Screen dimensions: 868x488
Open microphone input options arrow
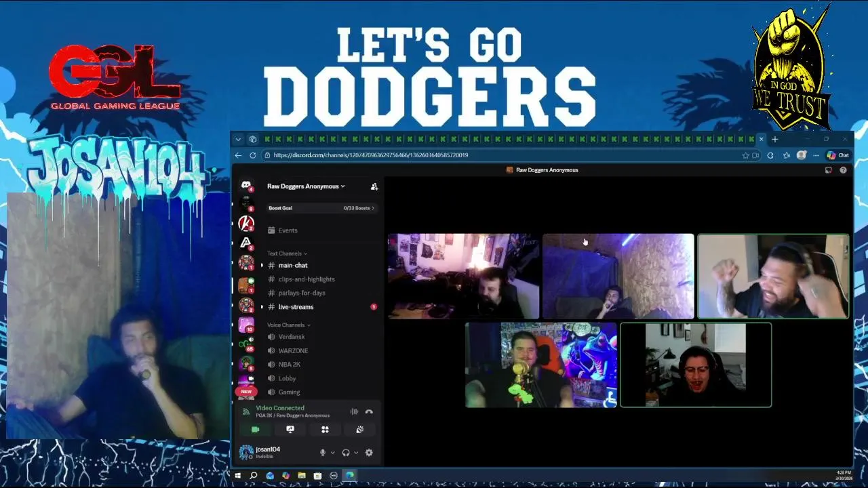pyautogui.click(x=332, y=453)
